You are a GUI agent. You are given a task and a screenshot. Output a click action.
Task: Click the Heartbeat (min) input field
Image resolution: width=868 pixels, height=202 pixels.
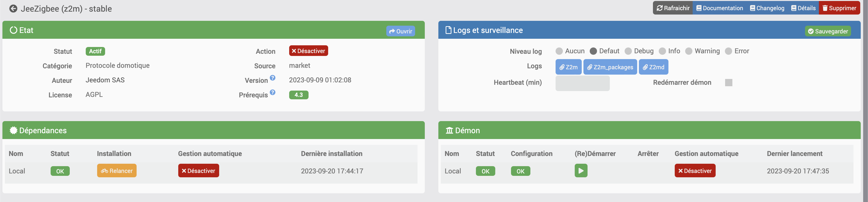coord(582,83)
